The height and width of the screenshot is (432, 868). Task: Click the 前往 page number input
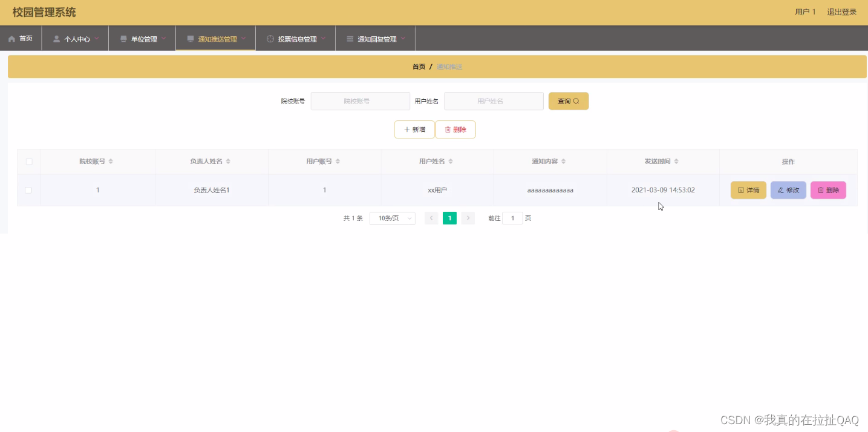point(512,218)
